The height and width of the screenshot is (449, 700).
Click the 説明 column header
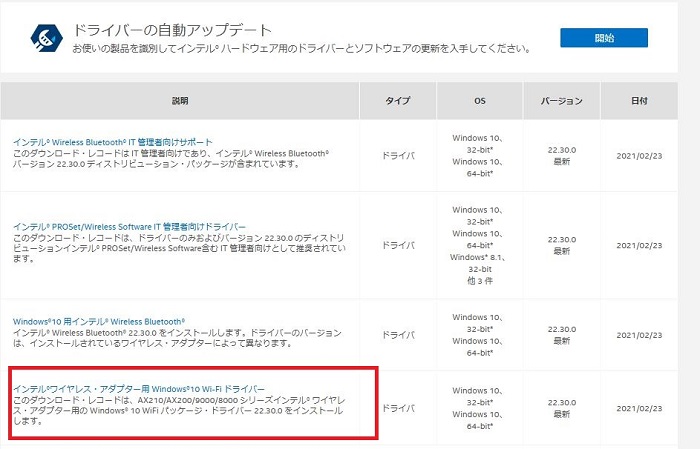coord(180,101)
